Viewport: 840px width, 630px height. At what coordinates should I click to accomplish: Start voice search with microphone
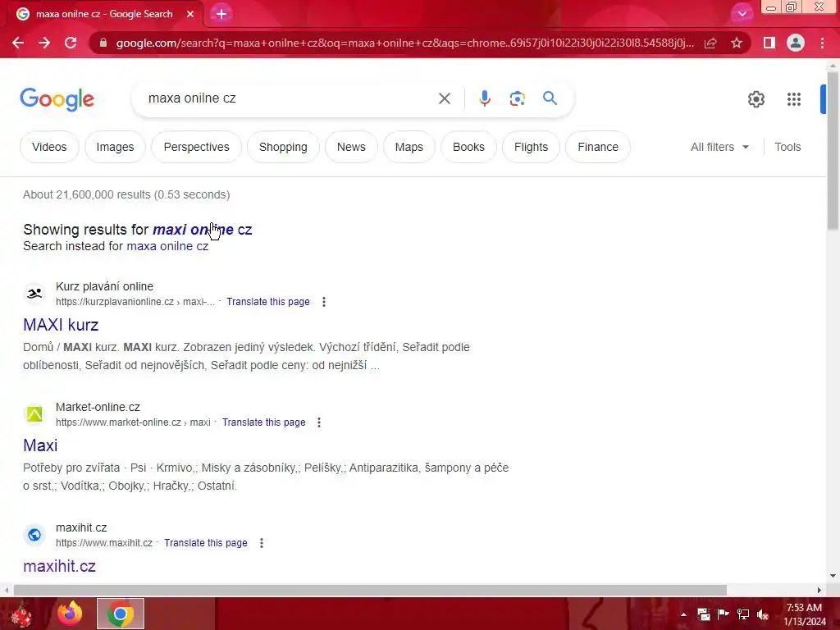coord(484,98)
